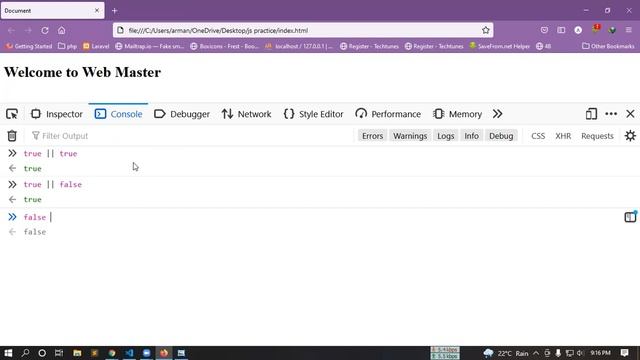The width and height of the screenshot is (640, 360).
Task: Open Task View on taskbar
Action: [x=59, y=353]
